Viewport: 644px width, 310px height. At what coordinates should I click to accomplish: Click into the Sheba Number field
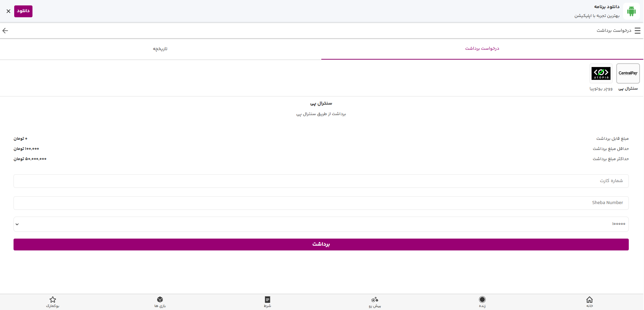point(321,203)
